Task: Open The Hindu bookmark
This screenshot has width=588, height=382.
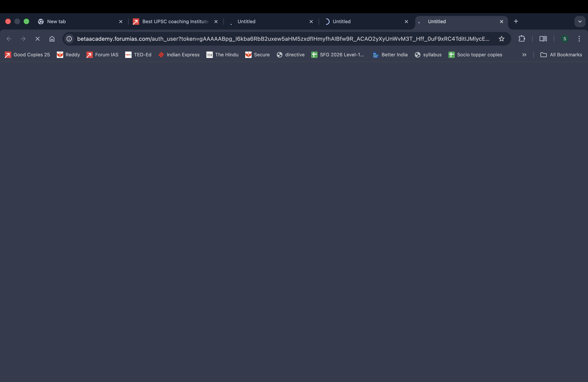Action: coord(222,55)
